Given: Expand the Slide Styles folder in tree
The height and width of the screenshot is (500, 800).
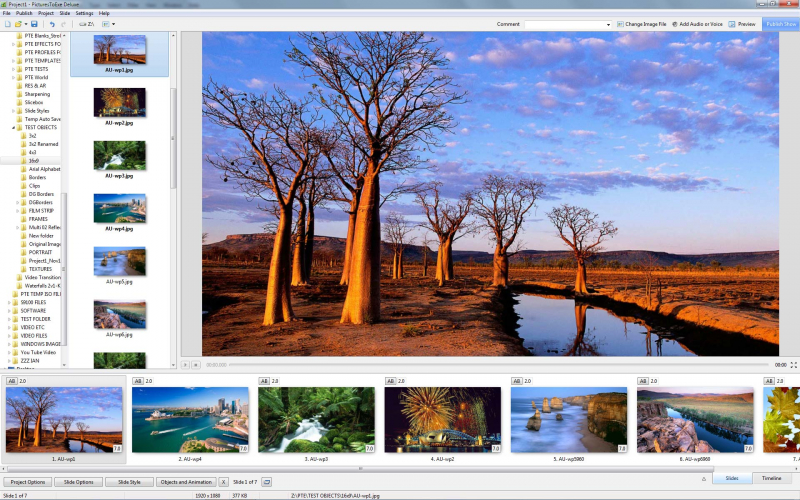Looking at the screenshot, I should pos(13,111).
